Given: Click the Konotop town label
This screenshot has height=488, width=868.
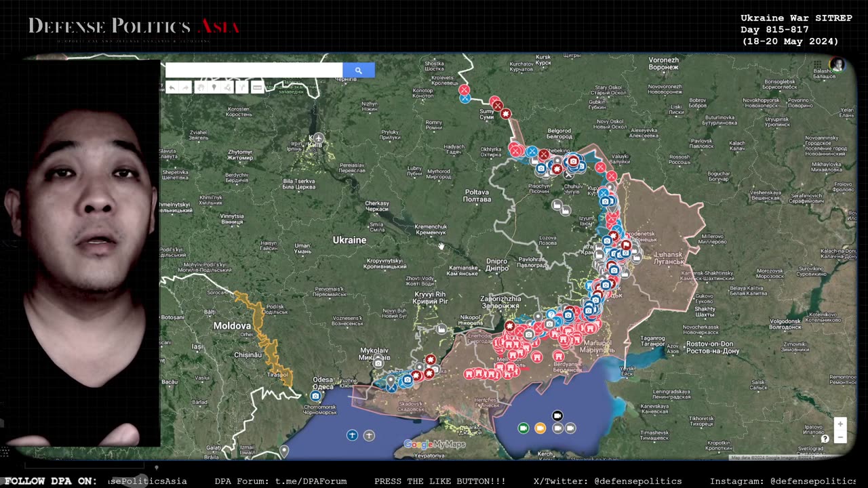Looking at the screenshot, I should click(422, 94).
